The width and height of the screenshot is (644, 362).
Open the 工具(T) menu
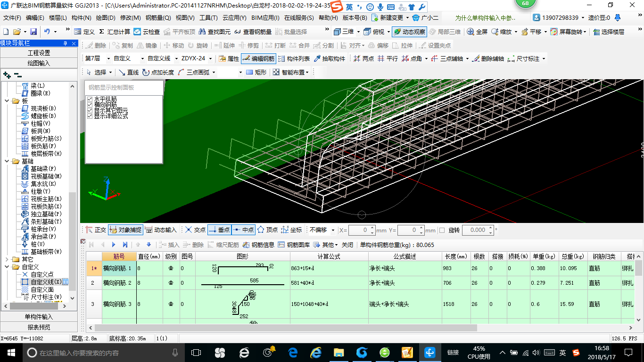[x=208, y=18]
